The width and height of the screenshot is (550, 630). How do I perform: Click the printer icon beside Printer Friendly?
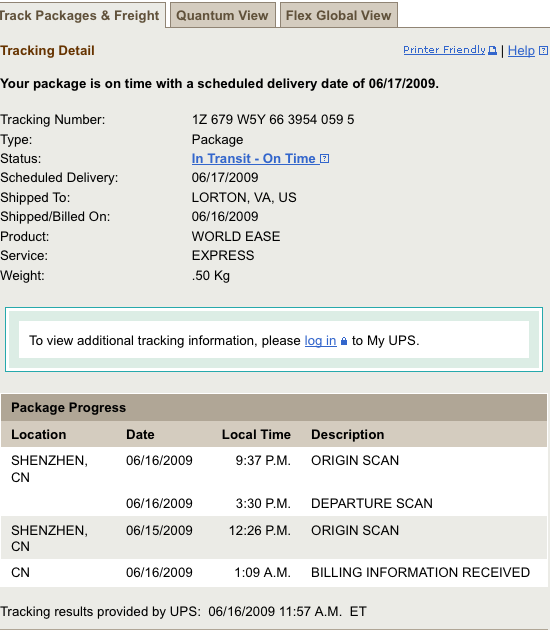coord(492,50)
